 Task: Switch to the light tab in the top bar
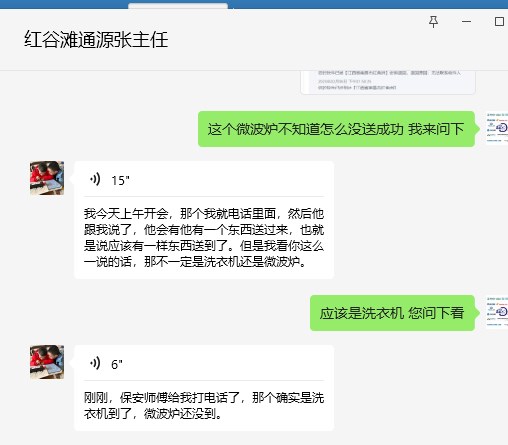click(x=178, y=6)
